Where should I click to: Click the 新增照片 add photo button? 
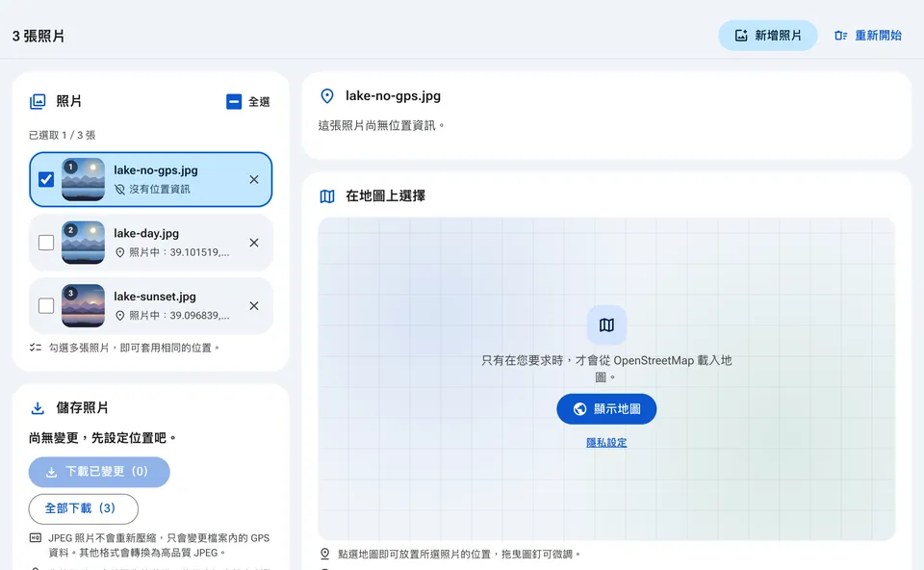click(x=767, y=36)
